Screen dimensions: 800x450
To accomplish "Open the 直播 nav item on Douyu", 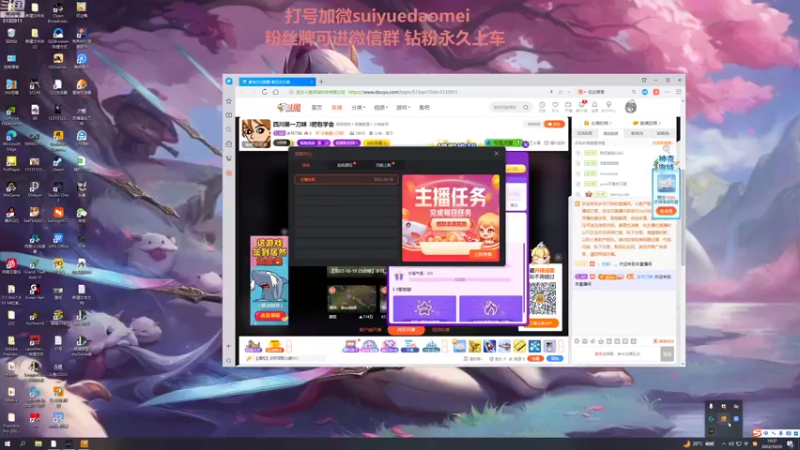I will pos(337,108).
